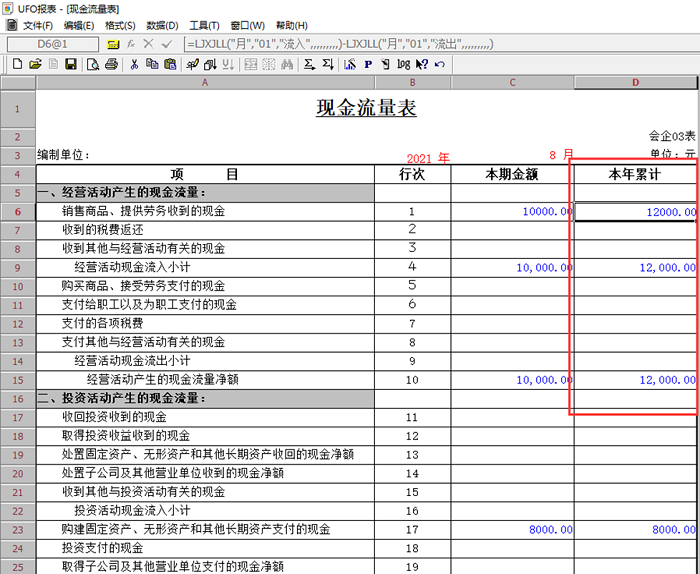Viewport: 700px width, 574px height.
Task: Open the 格式(S) menu
Action: click(x=120, y=25)
